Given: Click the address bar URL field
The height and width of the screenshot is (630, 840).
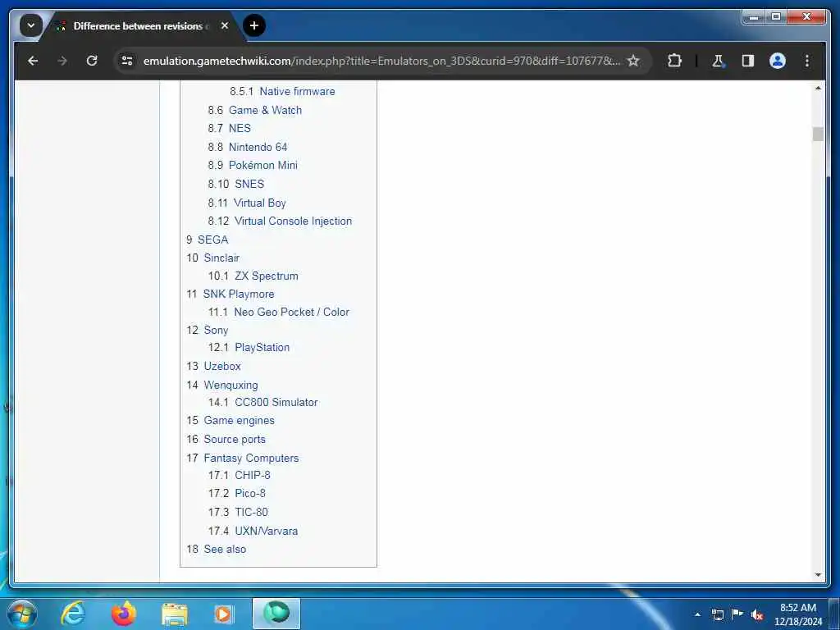Looking at the screenshot, I should pos(381,61).
